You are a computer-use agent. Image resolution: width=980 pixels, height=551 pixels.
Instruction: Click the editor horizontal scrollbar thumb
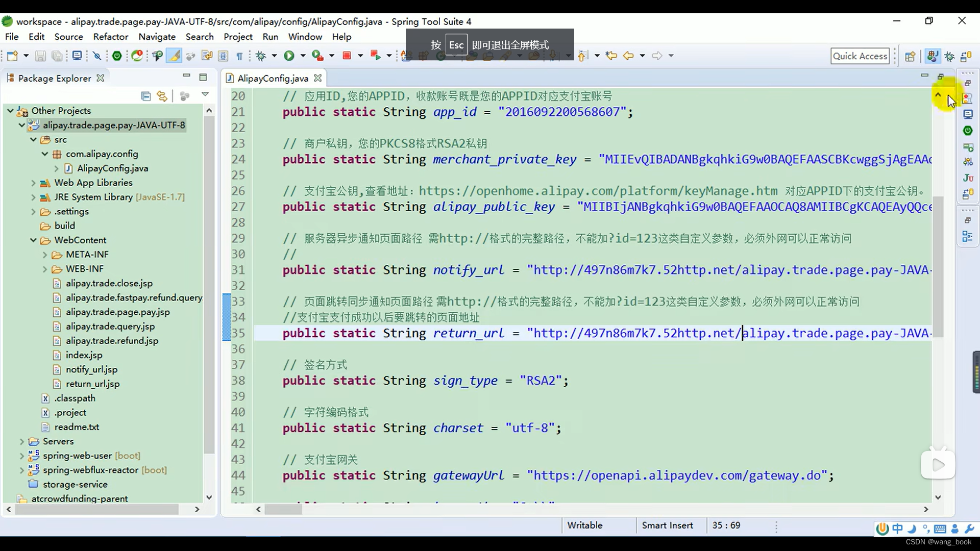283,509
